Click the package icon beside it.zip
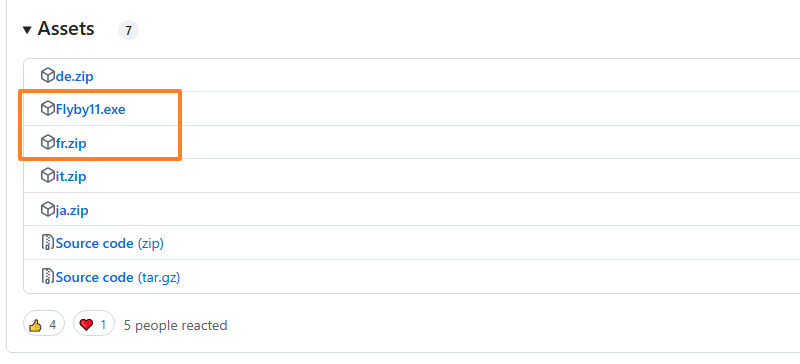Screen dimensions: 800x364 click(x=47, y=176)
